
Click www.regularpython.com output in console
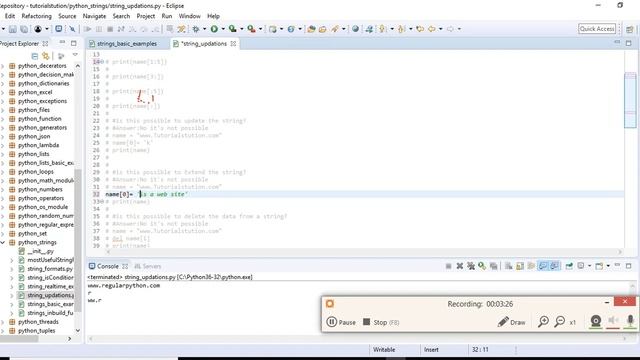click(124, 286)
